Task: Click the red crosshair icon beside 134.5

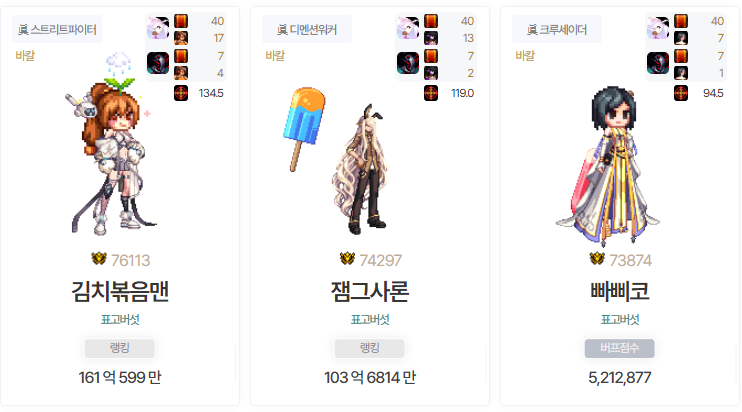Action: 181,93
